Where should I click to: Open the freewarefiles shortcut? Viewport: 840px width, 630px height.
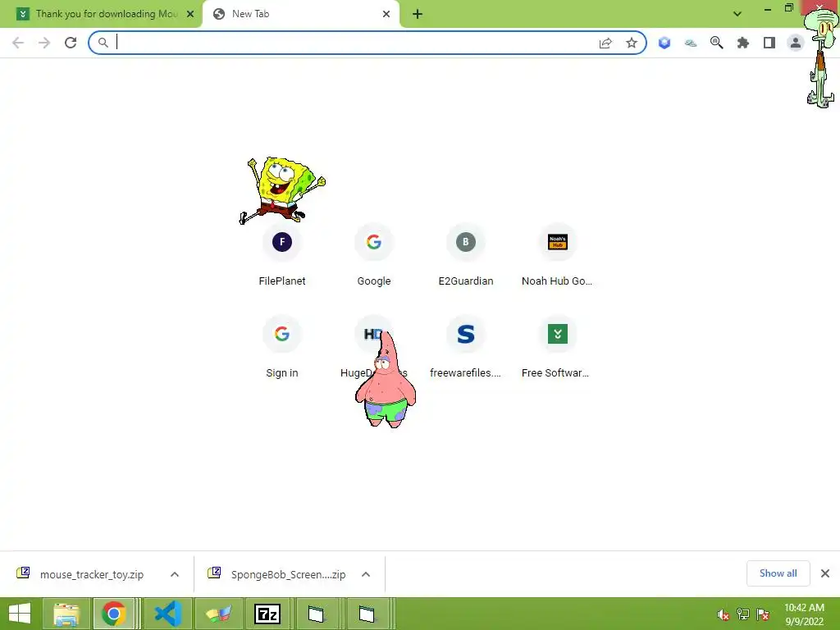pos(466,347)
